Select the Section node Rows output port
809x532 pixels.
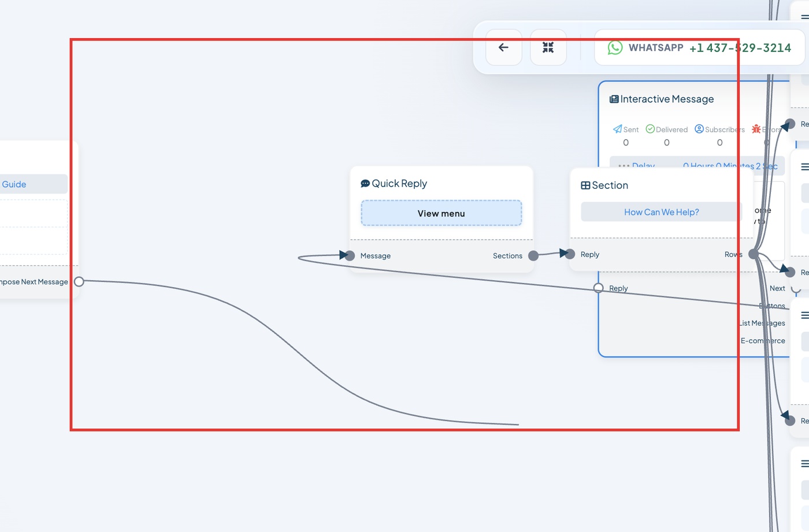click(754, 254)
